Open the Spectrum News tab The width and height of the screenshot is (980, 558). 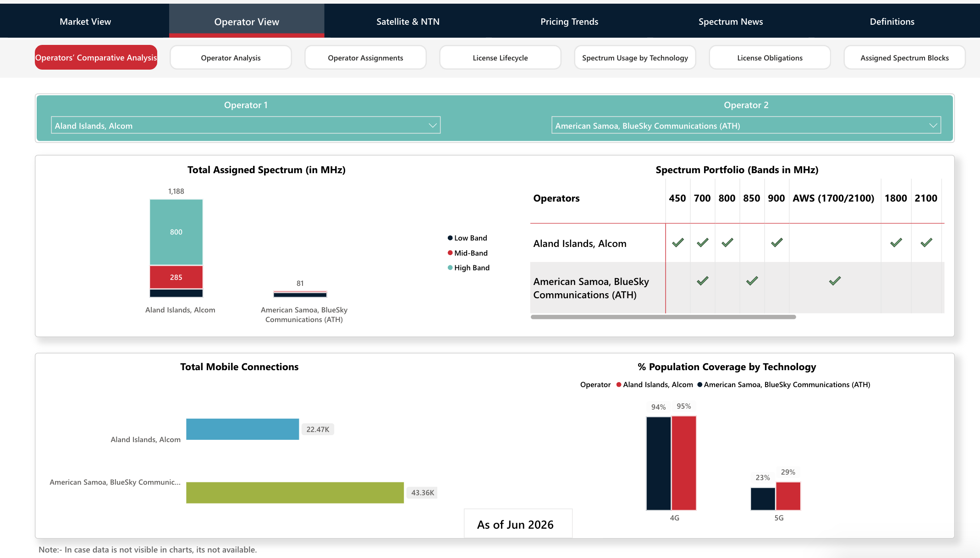[x=731, y=22]
